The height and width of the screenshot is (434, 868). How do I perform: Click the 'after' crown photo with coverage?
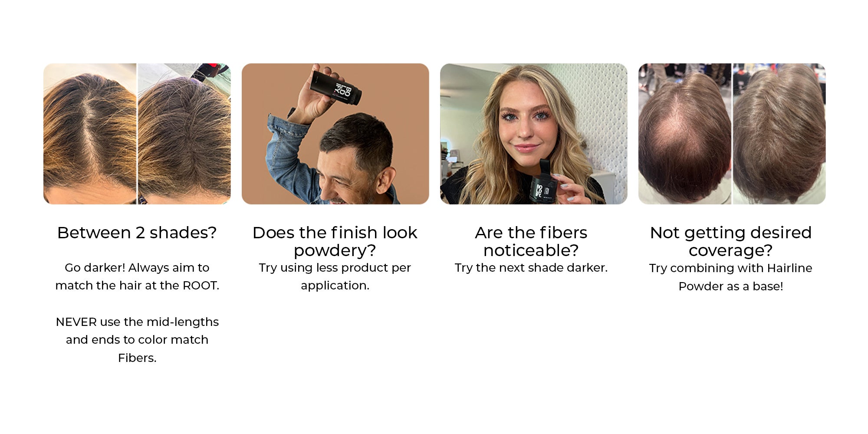[779, 134]
